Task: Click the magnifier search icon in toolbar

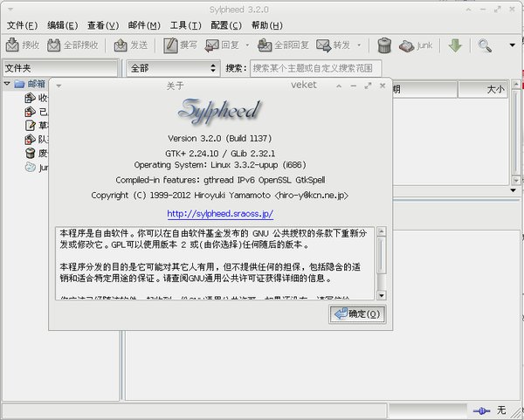Action: click(x=485, y=45)
